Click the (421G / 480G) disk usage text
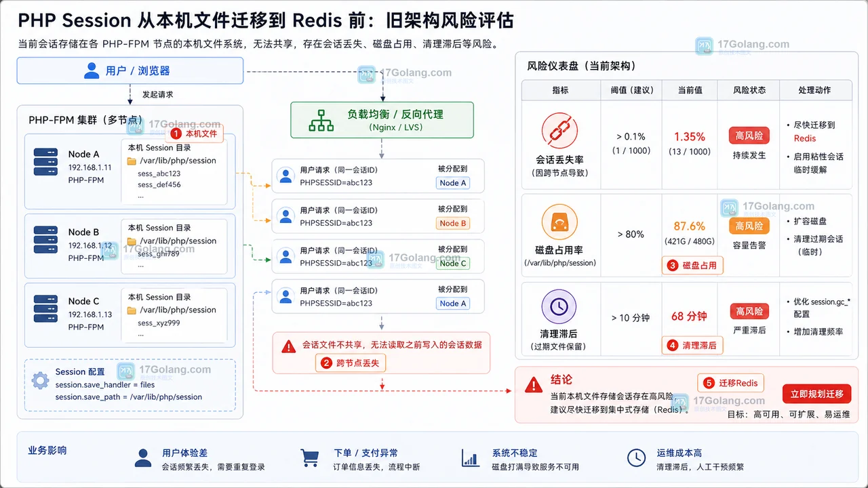 pos(690,241)
